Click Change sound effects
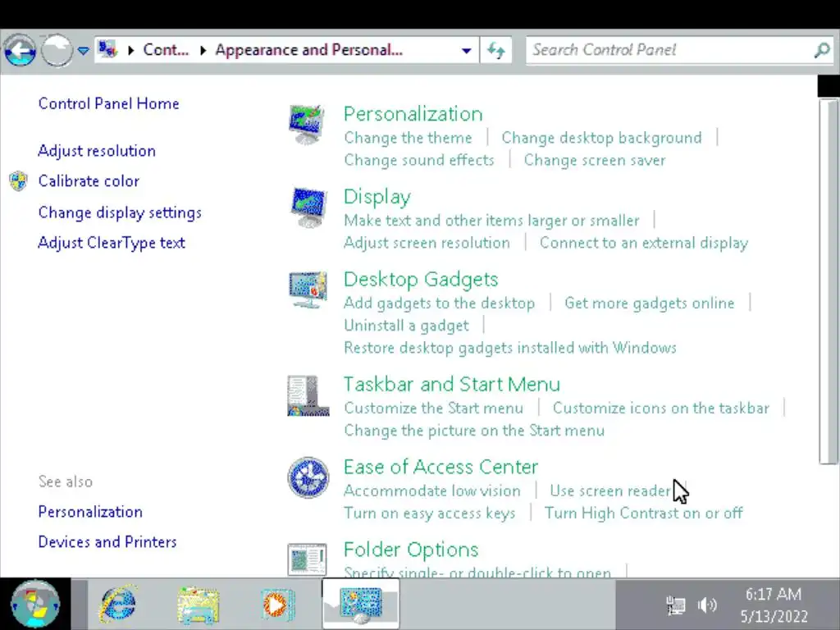The width and height of the screenshot is (840, 630). pyautogui.click(x=419, y=160)
